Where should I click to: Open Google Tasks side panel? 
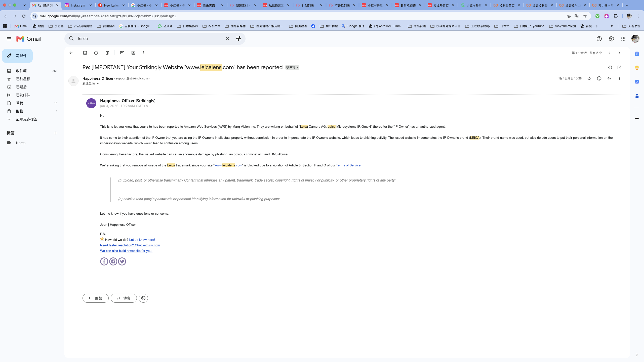pos(637,82)
